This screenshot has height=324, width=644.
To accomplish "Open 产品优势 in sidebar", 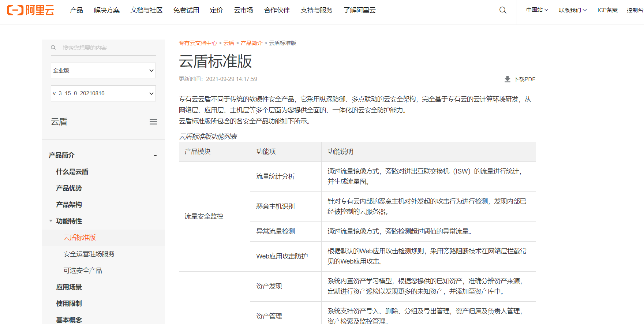I will click(x=69, y=188).
